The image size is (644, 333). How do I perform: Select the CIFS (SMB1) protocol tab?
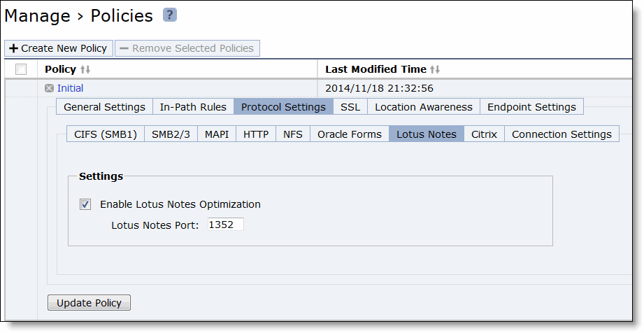pos(106,134)
